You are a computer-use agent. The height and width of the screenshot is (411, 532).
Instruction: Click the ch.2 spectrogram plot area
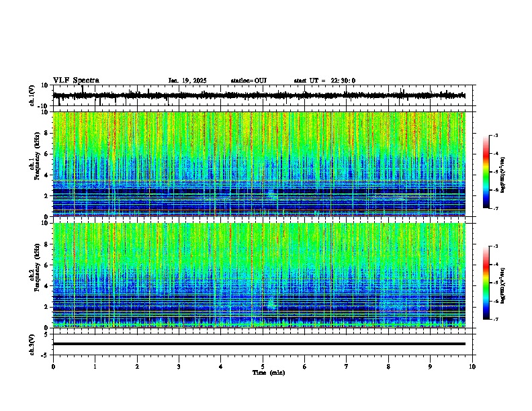tap(259, 275)
